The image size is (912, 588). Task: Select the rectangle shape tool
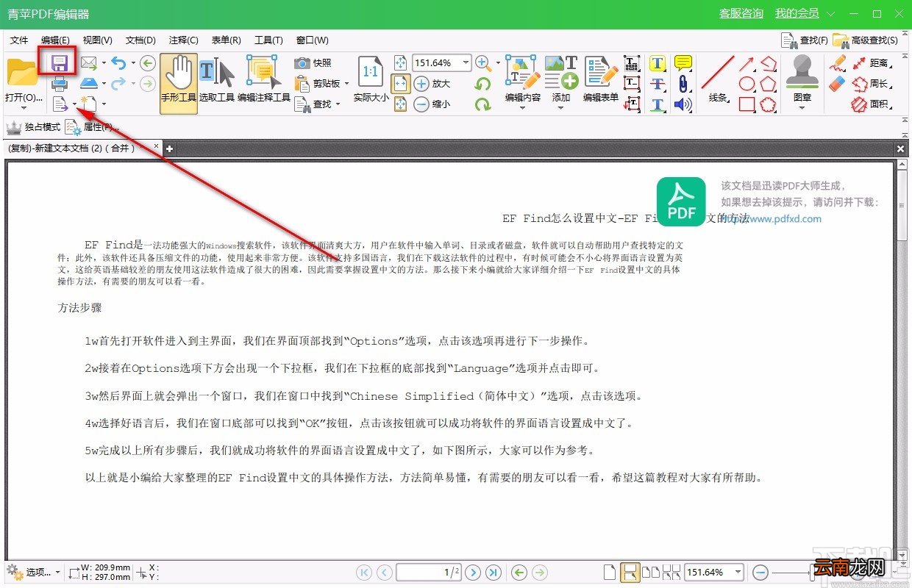point(747,104)
